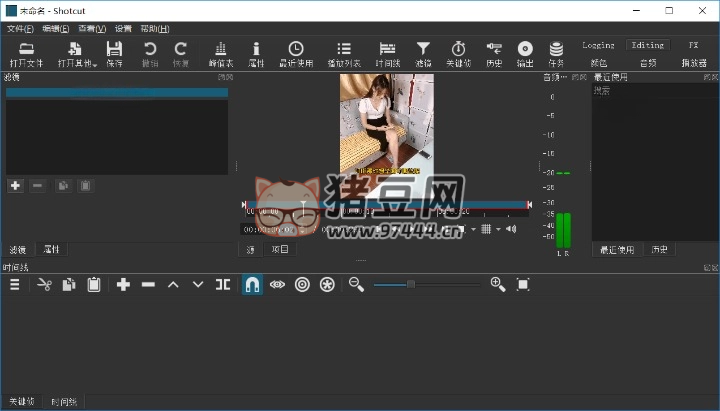Open the 文件(F) menu
Screen dimensions: 720x411
(20, 28)
